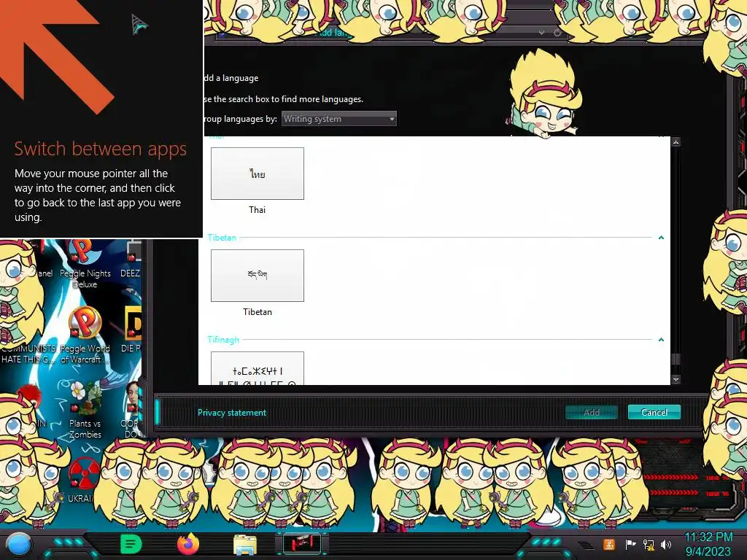
Task: Open the Group languages by dropdown
Action: [338, 119]
